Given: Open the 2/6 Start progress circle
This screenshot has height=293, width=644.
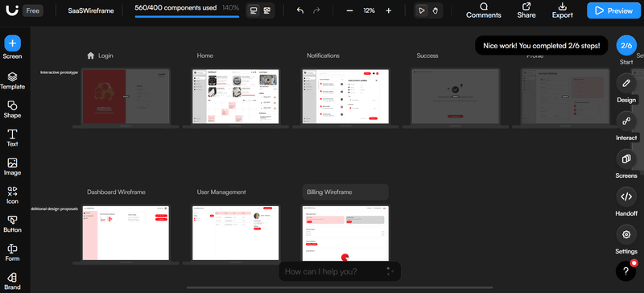Looking at the screenshot, I should (626, 45).
